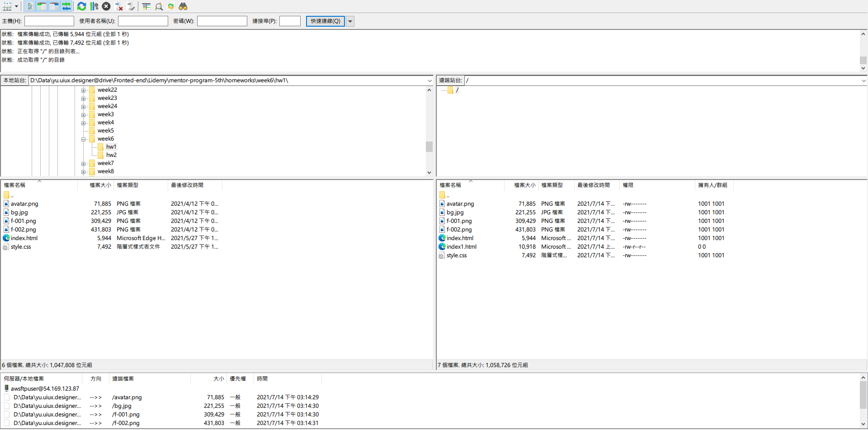Expand the week23 folder
The image size is (868, 430).
click(83, 99)
